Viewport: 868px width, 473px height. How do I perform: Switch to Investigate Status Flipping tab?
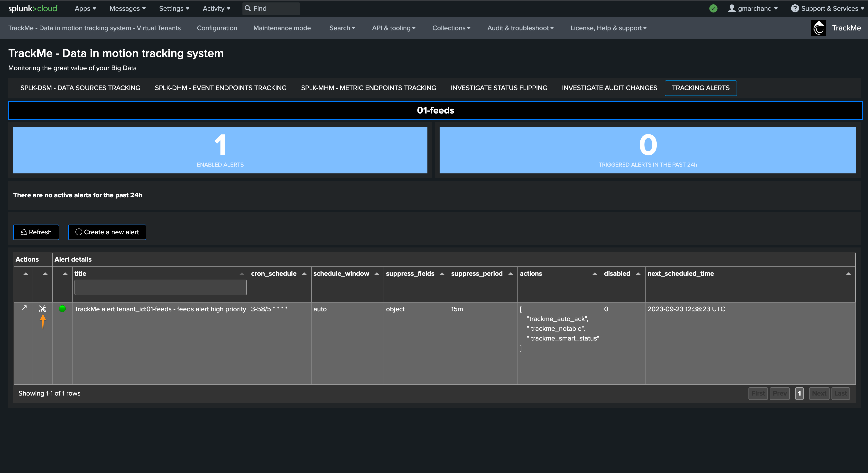pos(499,88)
